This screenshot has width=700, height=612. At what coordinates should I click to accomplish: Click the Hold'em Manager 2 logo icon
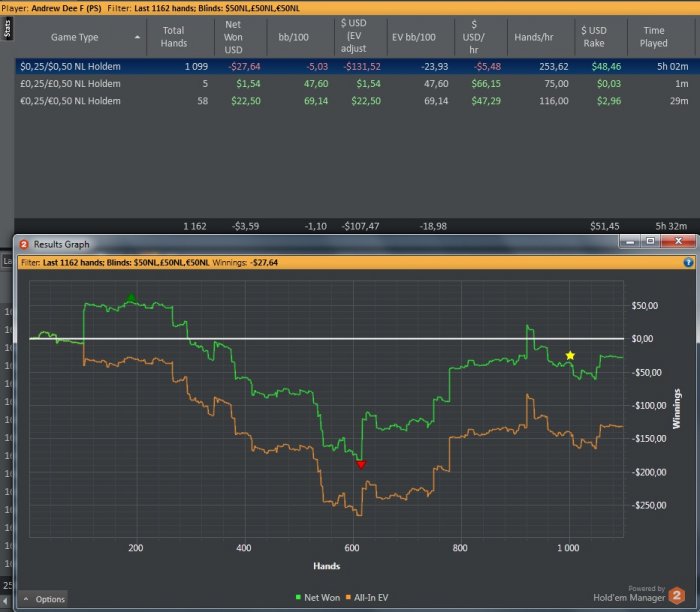point(677,594)
